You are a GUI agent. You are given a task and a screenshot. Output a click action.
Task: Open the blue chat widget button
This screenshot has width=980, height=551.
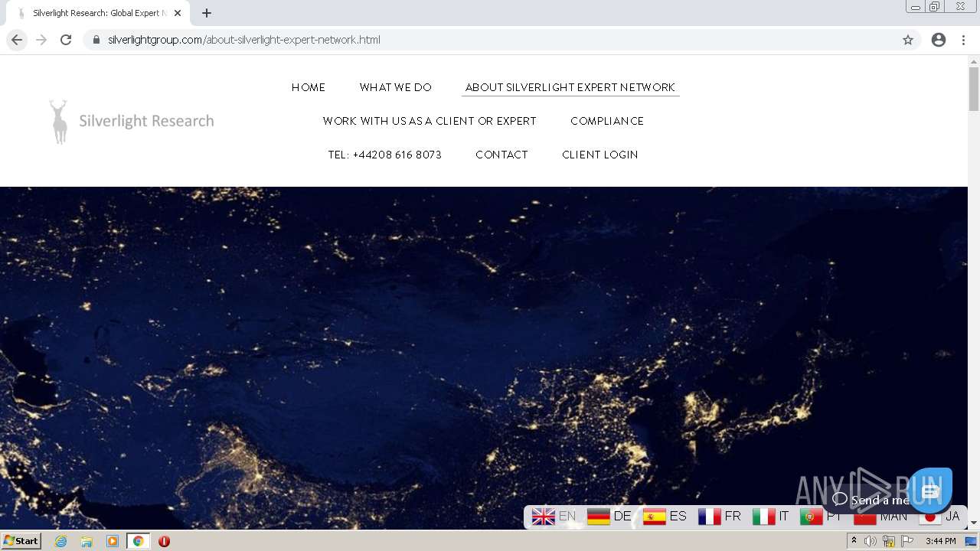pos(930,491)
